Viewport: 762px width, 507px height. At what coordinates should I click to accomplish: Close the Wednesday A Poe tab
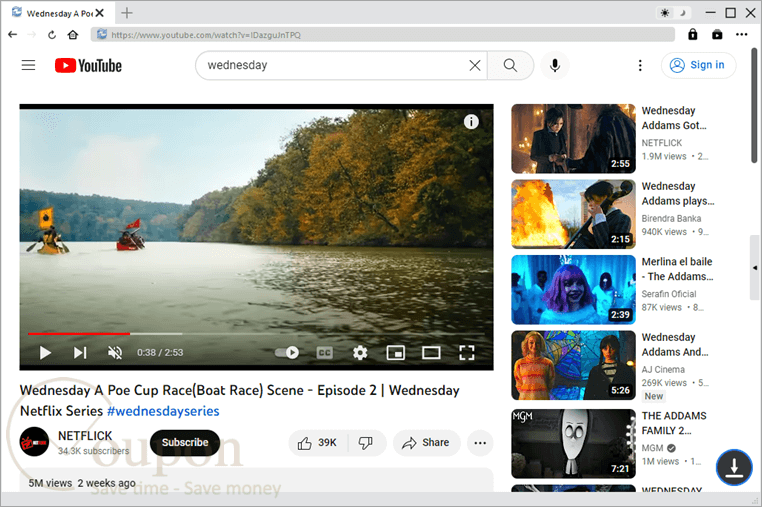(100, 13)
